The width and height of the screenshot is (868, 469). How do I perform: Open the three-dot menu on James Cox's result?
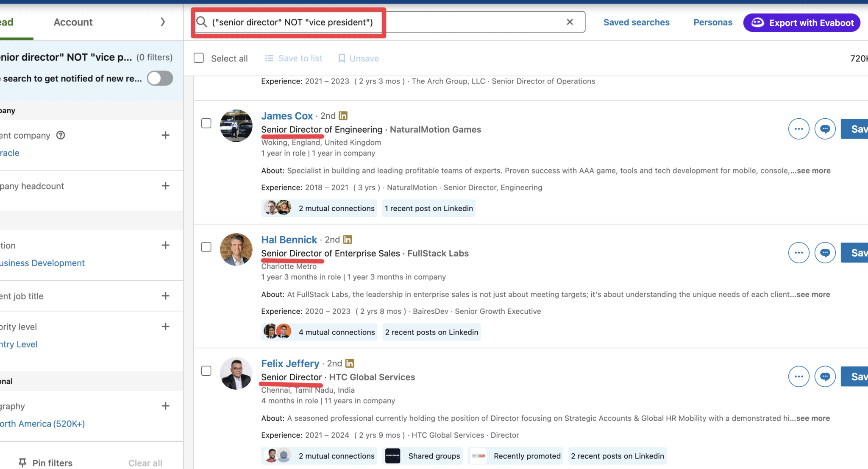(798, 128)
